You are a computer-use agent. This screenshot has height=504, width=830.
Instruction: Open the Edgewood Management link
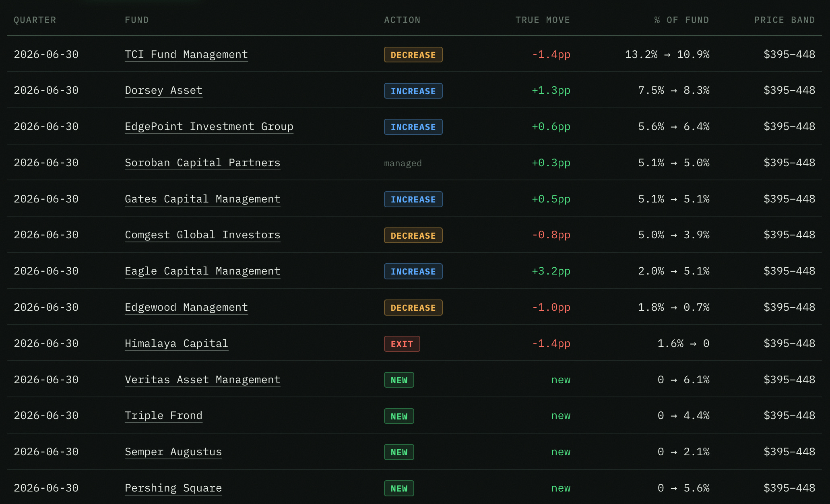pyautogui.click(x=186, y=307)
